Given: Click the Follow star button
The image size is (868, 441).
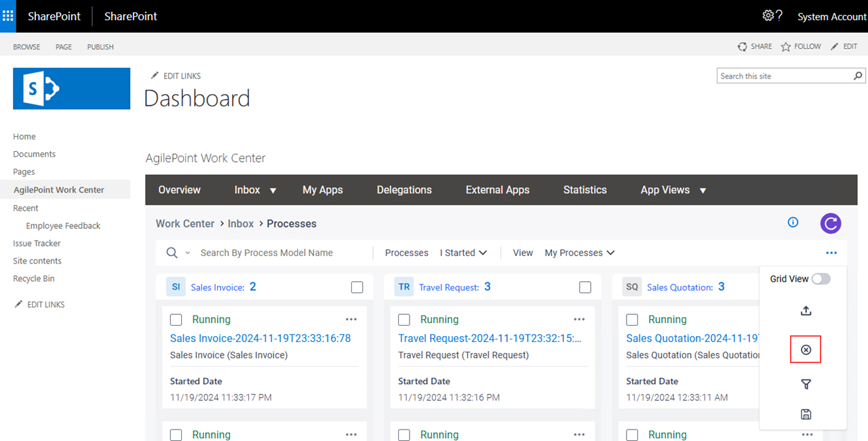Looking at the screenshot, I should tap(801, 47).
